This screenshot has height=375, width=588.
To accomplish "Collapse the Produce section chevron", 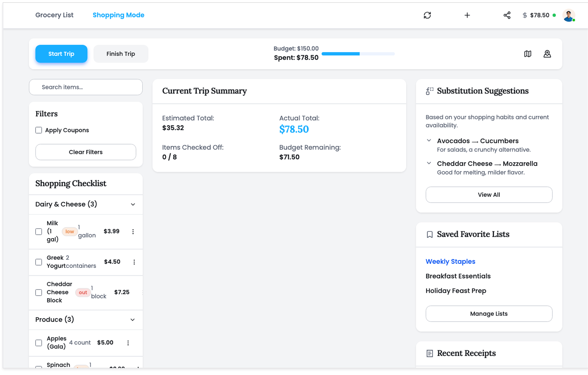I will pos(133,320).
